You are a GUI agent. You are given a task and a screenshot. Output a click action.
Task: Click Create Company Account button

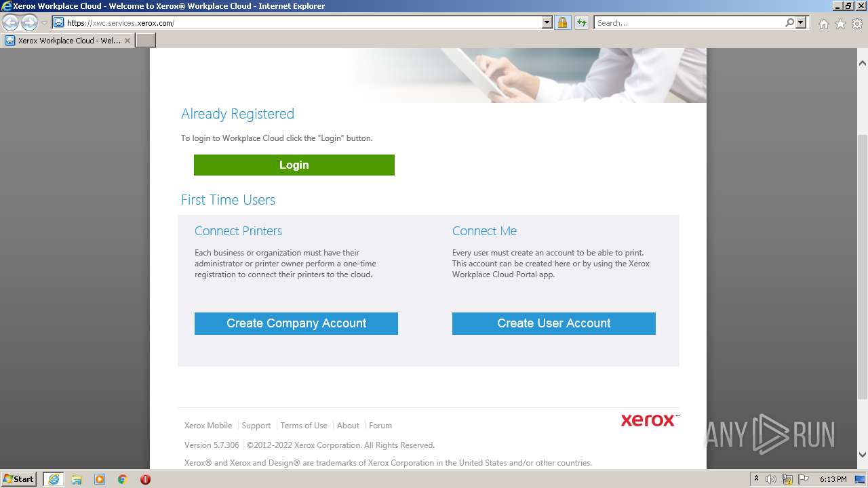(296, 323)
